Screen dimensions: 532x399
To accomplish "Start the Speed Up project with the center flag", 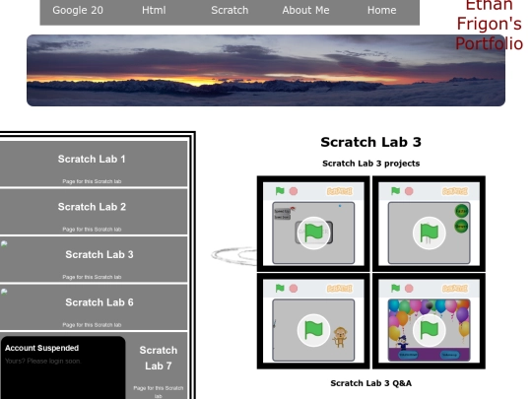I will 313,233.
